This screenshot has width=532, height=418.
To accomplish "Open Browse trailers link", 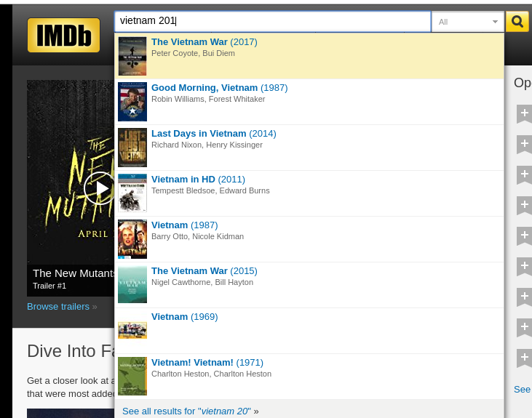I will [x=62, y=307].
